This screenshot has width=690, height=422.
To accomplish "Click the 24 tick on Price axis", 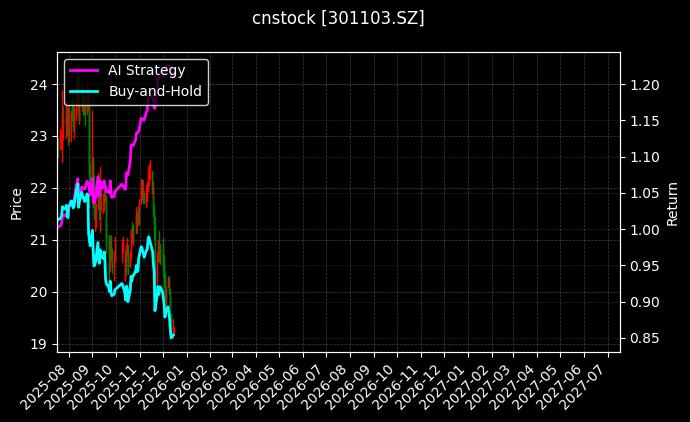I will pyautogui.click(x=40, y=84).
